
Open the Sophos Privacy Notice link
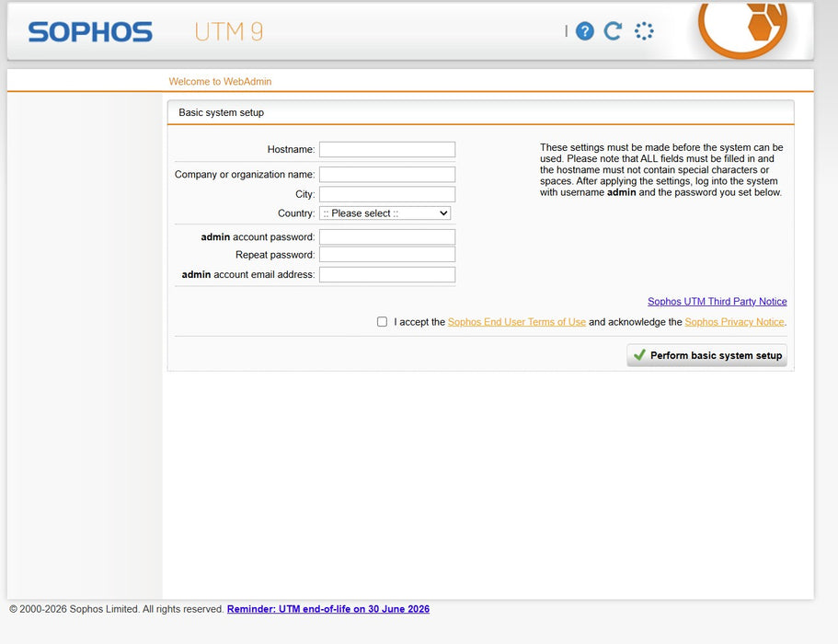[734, 322]
